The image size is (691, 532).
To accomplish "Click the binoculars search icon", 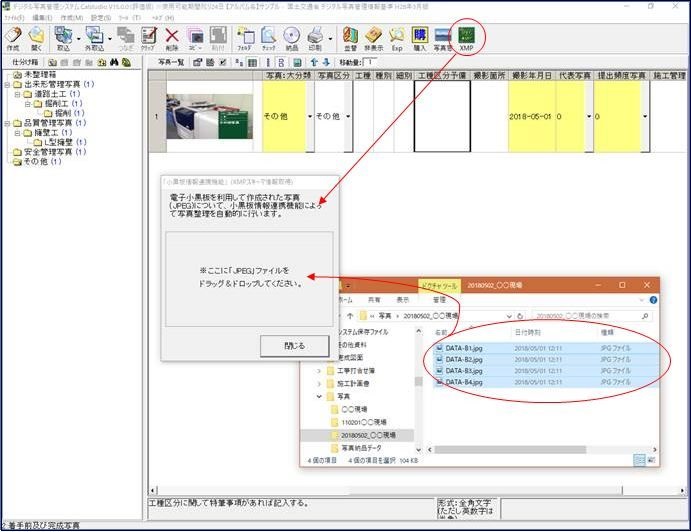I will [x=127, y=62].
